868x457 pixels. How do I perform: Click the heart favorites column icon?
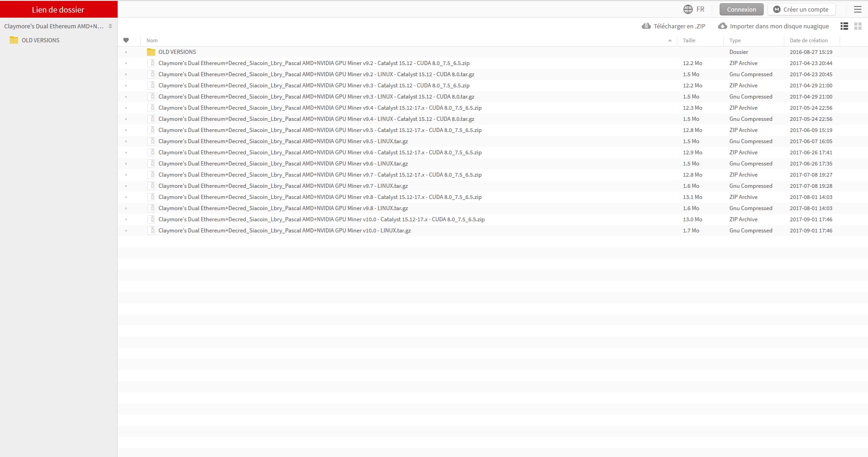click(126, 40)
